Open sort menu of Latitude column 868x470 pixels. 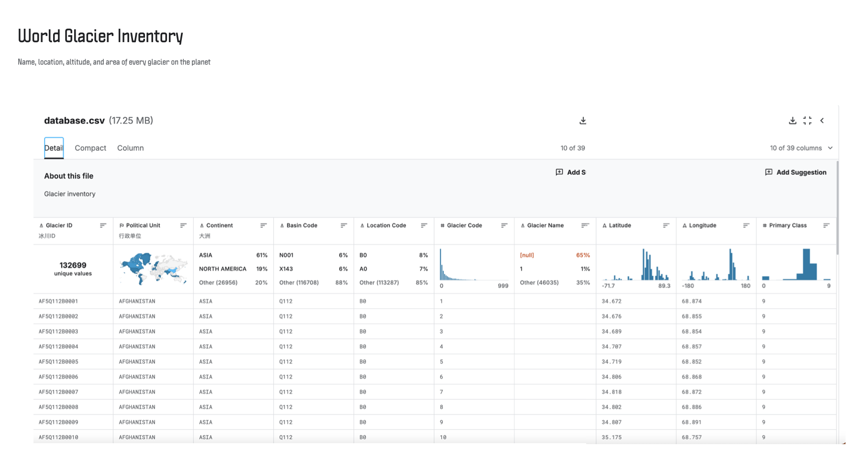pyautogui.click(x=666, y=225)
